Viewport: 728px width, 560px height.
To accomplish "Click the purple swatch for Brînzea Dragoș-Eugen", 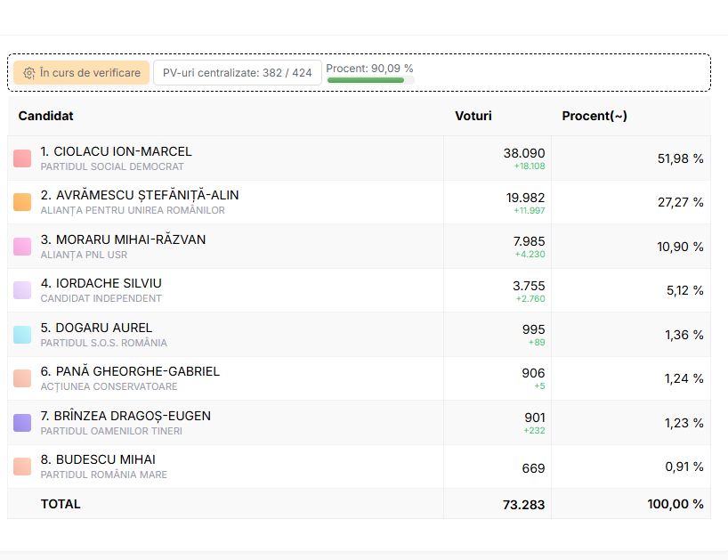I will coord(22,423).
